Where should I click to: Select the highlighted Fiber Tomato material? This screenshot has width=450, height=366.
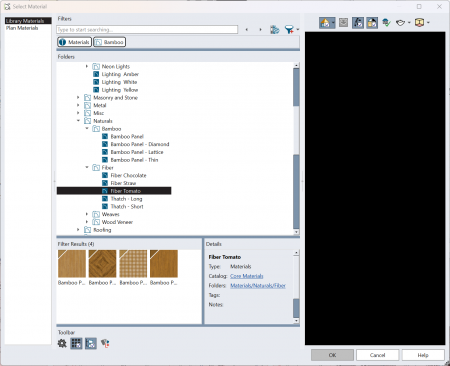coord(114,191)
